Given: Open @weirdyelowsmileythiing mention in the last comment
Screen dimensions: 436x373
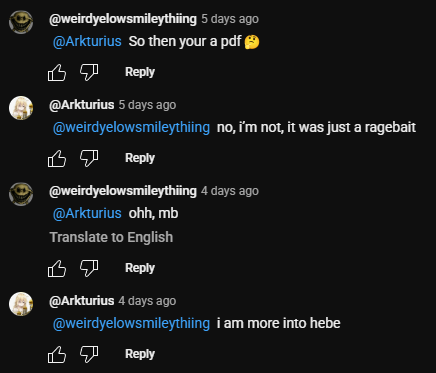Looking at the screenshot, I should [131, 324].
